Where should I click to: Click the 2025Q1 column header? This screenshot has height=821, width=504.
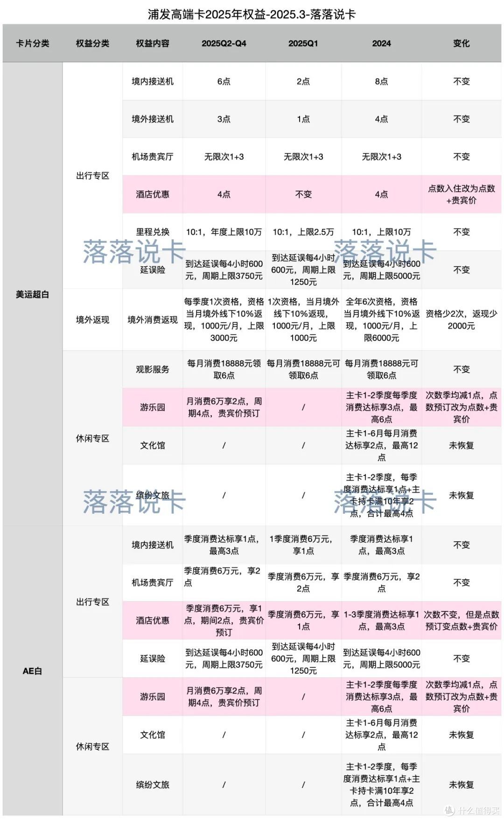point(303,43)
